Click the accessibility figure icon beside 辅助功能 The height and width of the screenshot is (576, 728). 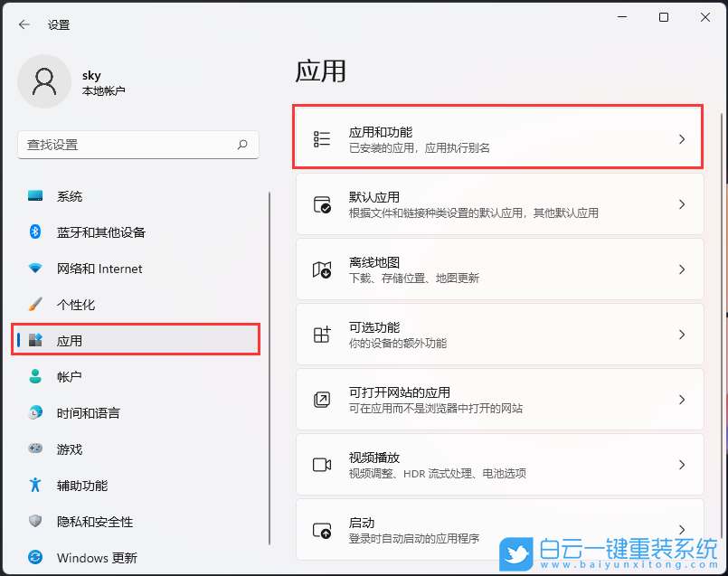pyautogui.click(x=35, y=486)
